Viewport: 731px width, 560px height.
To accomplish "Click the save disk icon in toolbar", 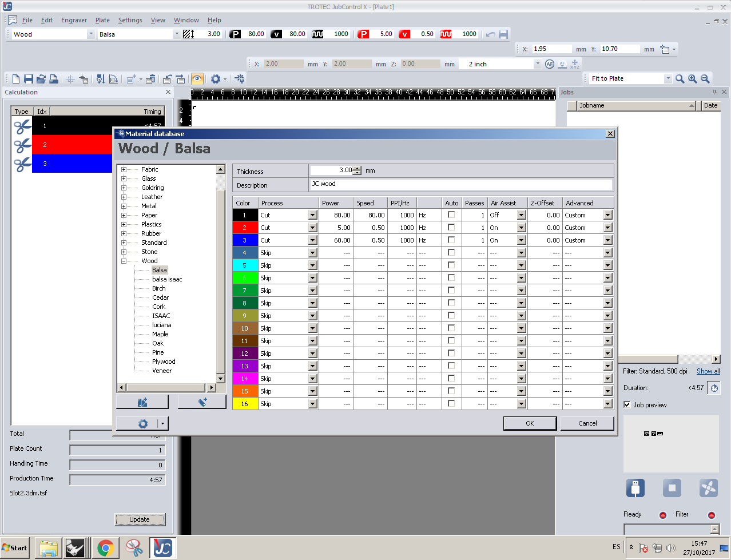I will (28, 79).
